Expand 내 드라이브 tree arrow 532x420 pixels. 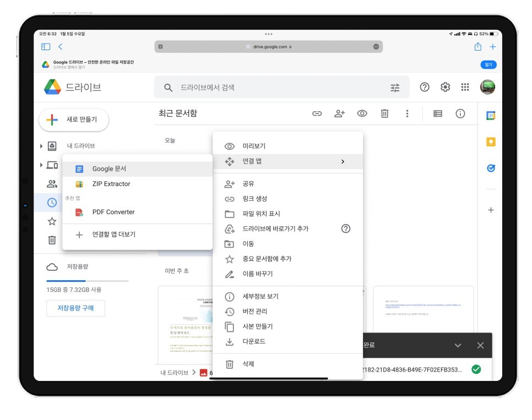click(x=41, y=146)
